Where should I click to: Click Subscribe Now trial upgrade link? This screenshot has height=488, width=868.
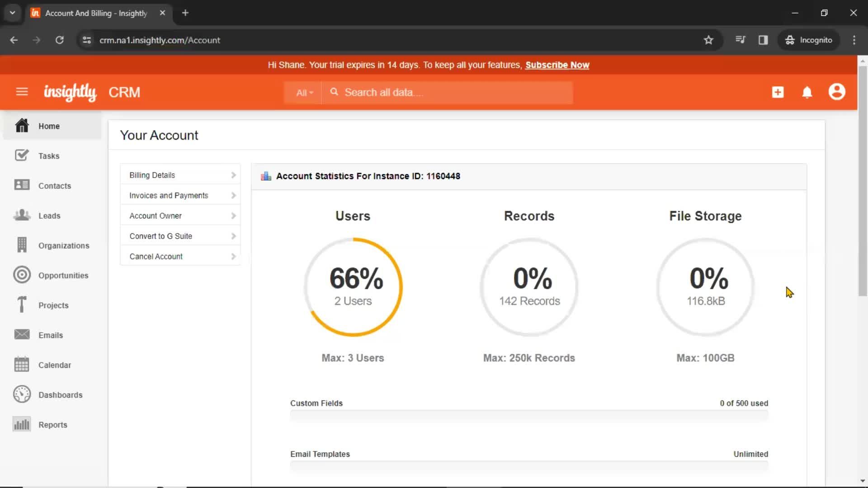(x=557, y=65)
